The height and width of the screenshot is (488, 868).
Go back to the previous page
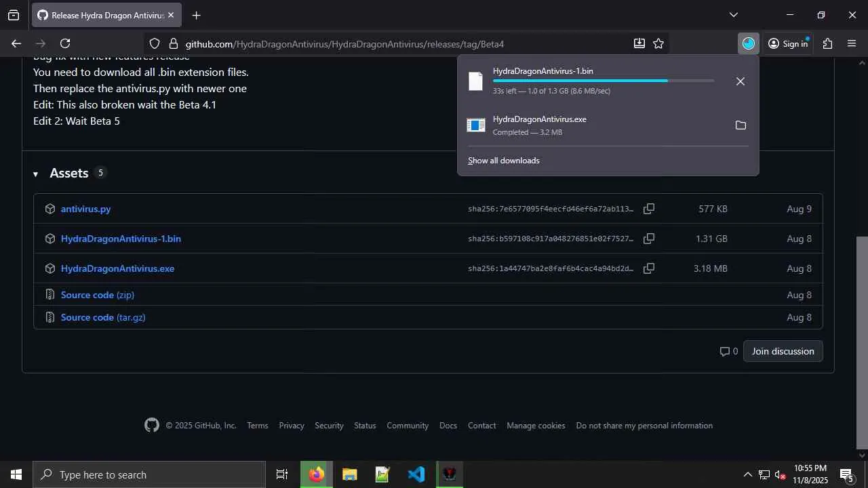[16, 43]
